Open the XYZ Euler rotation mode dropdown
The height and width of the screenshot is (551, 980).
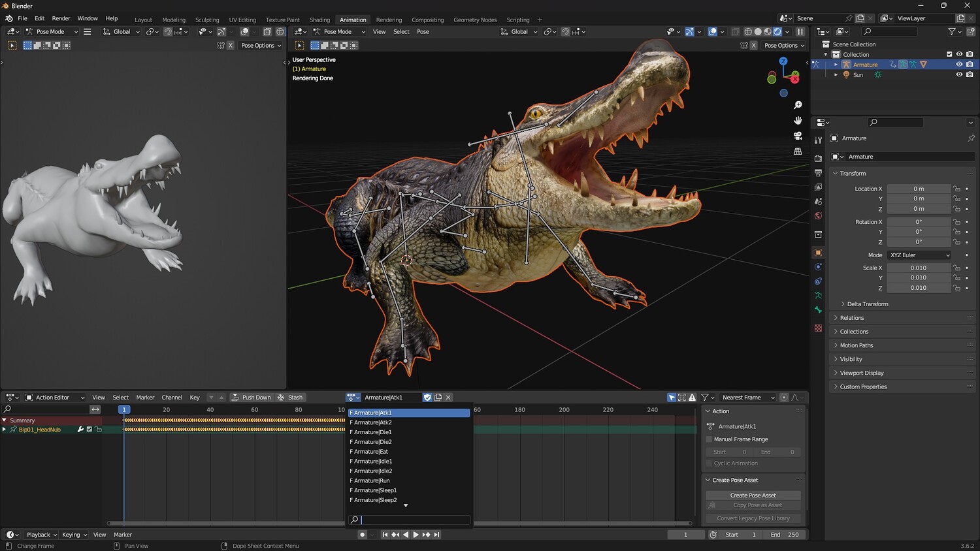tap(919, 255)
